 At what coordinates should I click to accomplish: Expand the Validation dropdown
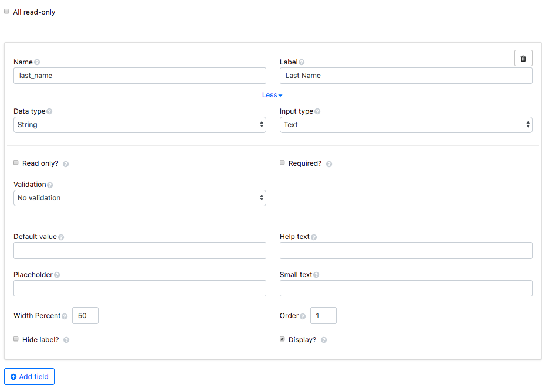(140, 198)
